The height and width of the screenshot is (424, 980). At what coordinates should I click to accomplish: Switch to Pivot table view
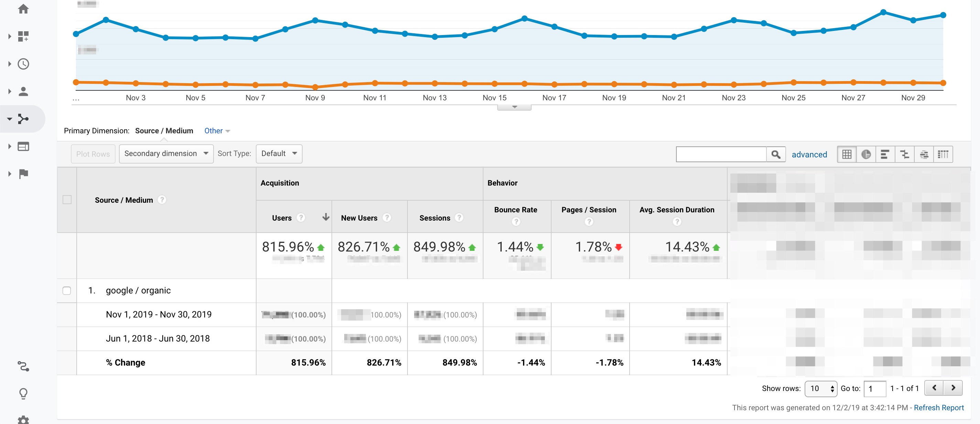click(x=943, y=154)
